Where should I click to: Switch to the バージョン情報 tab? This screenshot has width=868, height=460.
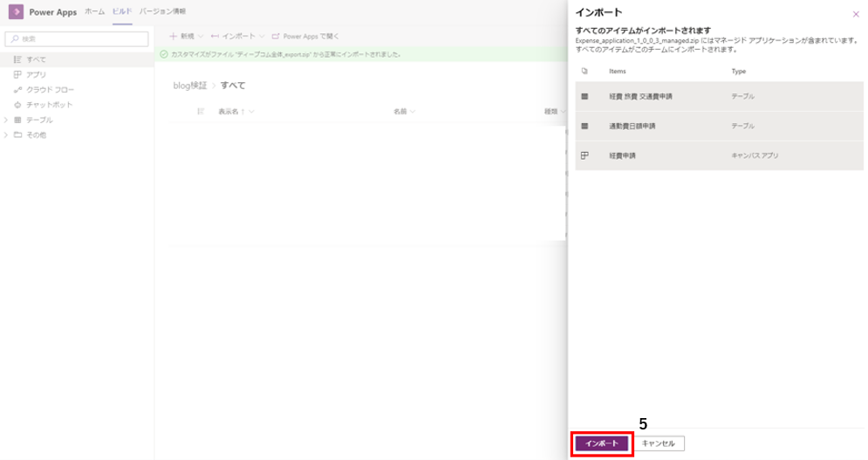point(162,11)
